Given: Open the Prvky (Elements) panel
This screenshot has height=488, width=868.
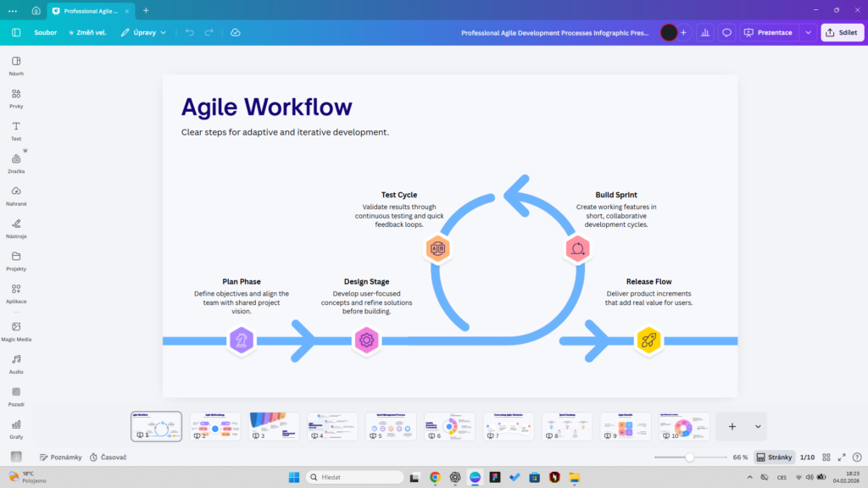Looking at the screenshot, I should pyautogui.click(x=16, y=97).
